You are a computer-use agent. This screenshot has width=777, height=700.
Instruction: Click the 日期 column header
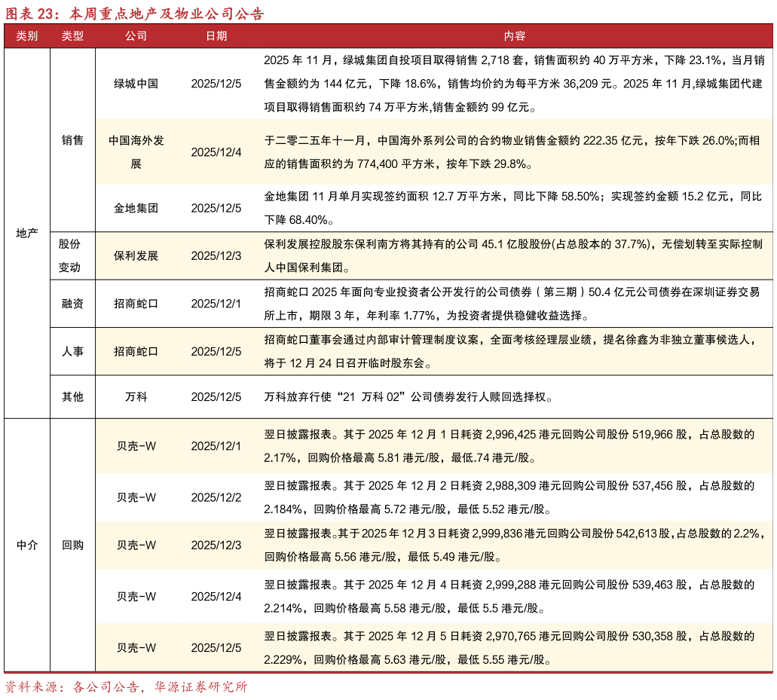(216, 35)
